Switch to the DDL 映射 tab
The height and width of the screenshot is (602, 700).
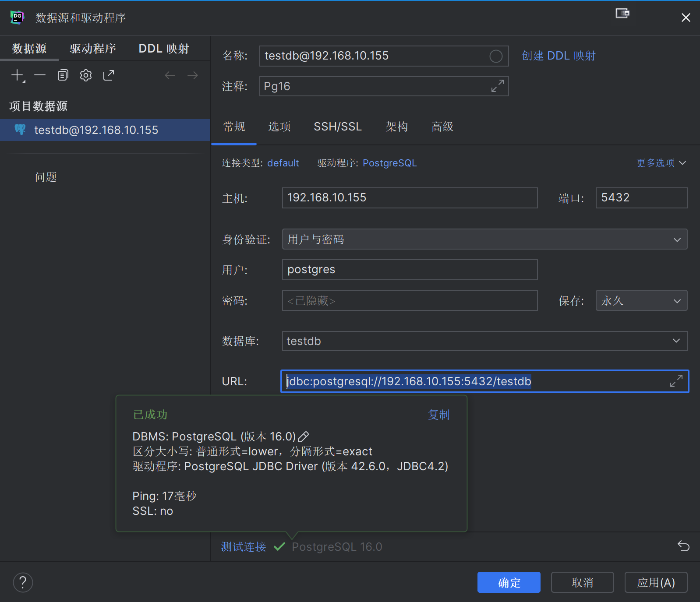tap(164, 49)
